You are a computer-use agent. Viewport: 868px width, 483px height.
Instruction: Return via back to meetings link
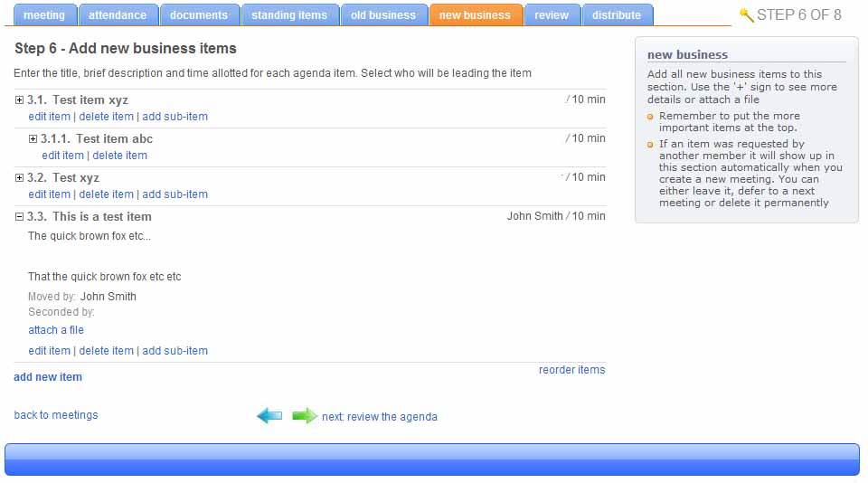click(x=56, y=415)
